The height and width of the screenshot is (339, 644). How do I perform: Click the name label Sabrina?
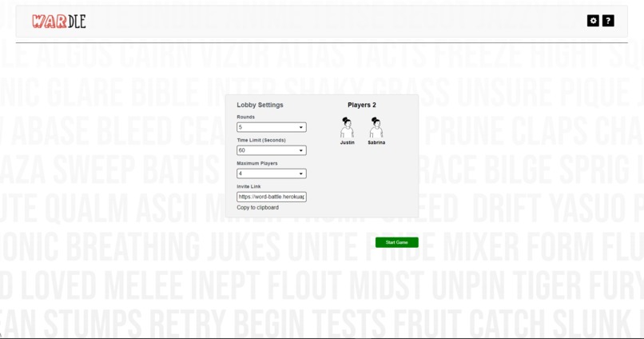coord(376,142)
